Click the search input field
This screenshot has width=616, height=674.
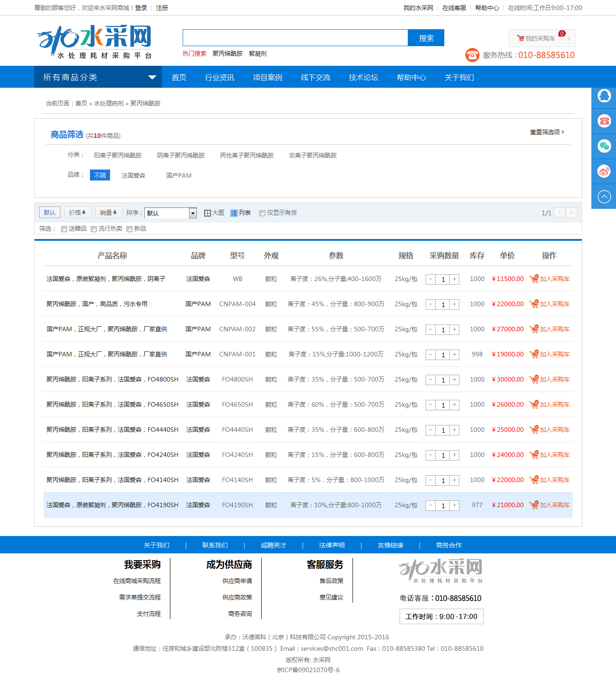(x=295, y=38)
